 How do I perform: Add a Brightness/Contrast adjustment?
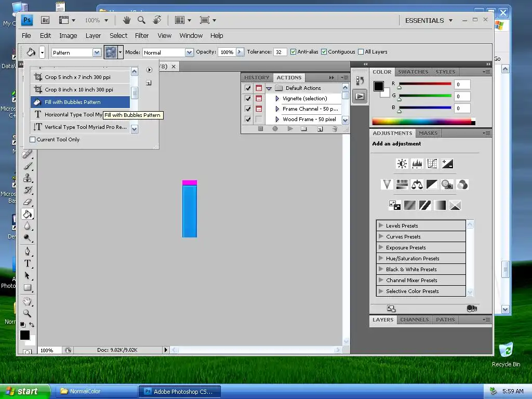402,164
